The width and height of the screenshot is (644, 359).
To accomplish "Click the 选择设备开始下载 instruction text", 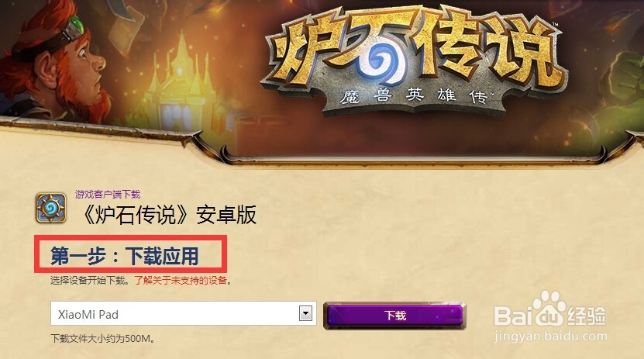I will (90, 281).
